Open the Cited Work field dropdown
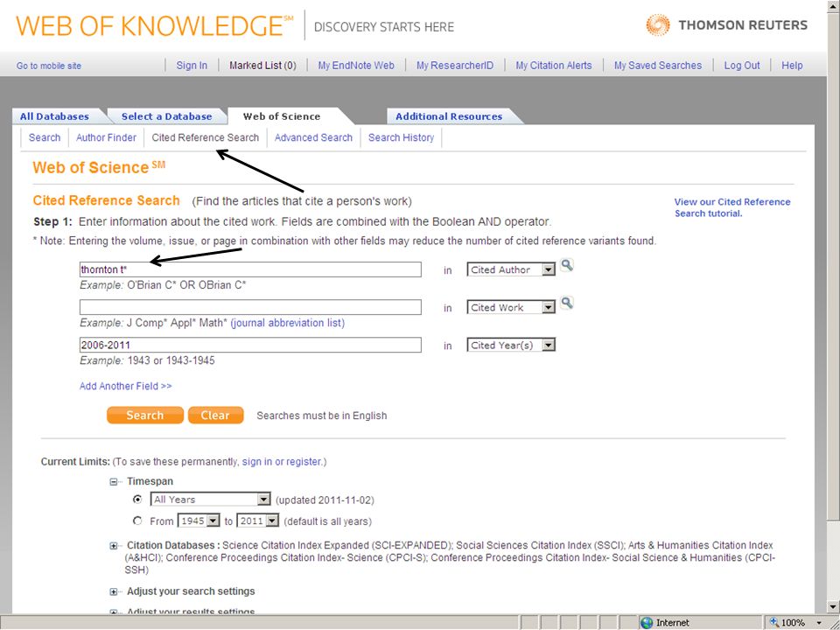The height and width of the screenshot is (630, 840). click(x=548, y=307)
